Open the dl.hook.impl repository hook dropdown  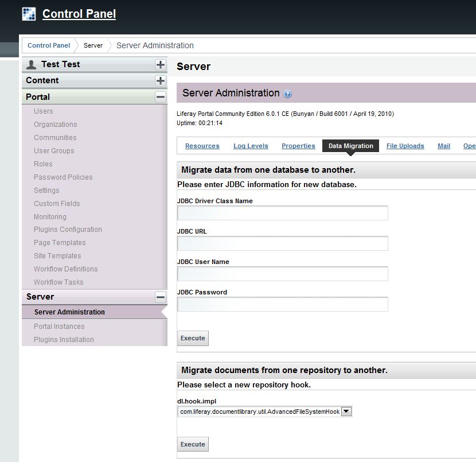click(x=346, y=411)
